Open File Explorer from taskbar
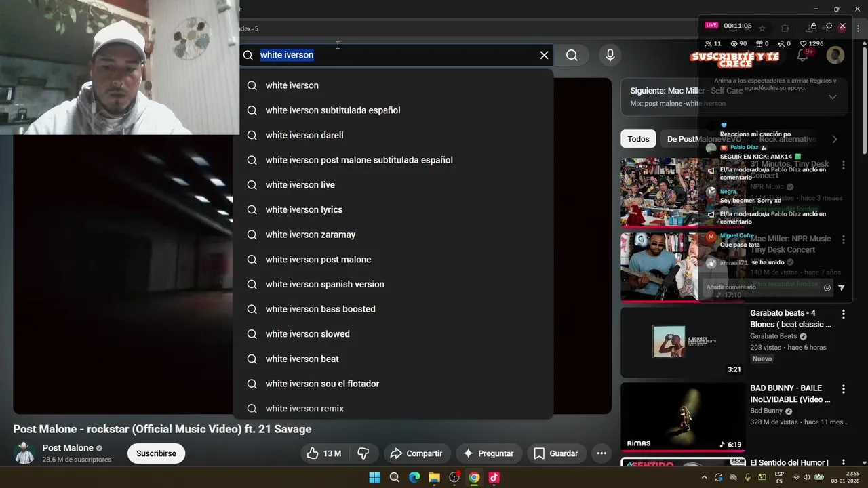The height and width of the screenshot is (488, 868). (x=434, y=477)
